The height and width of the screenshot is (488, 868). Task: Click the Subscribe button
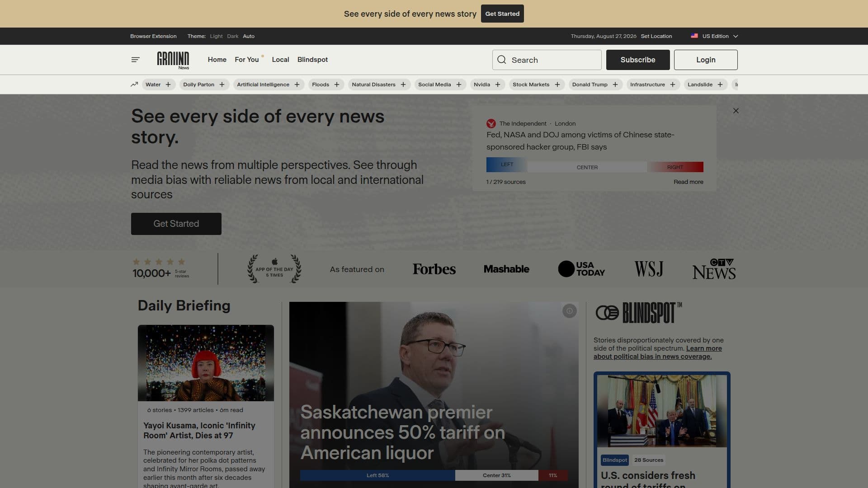click(x=638, y=60)
